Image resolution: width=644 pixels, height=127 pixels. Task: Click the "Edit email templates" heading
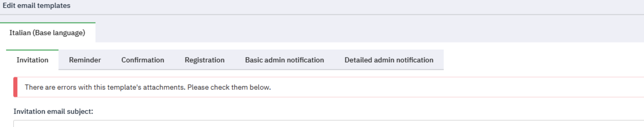tap(36, 6)
